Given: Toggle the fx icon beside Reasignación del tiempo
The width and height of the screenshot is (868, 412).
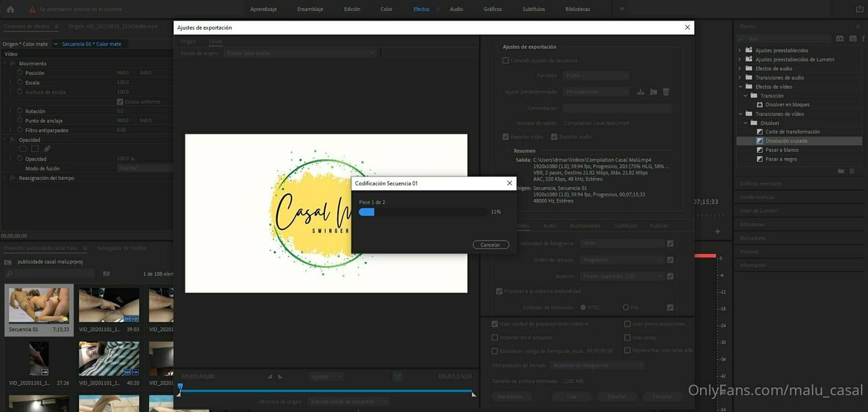Looking at the screenshot, I should pos(13,178).
